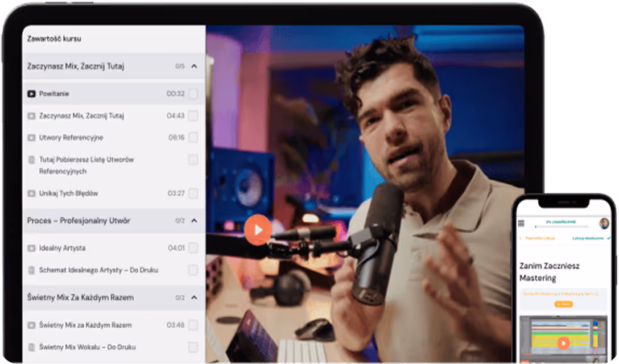
Task: Click video icon beside Unikaj Tych Błędów
Action: click(x=31, y=193)
